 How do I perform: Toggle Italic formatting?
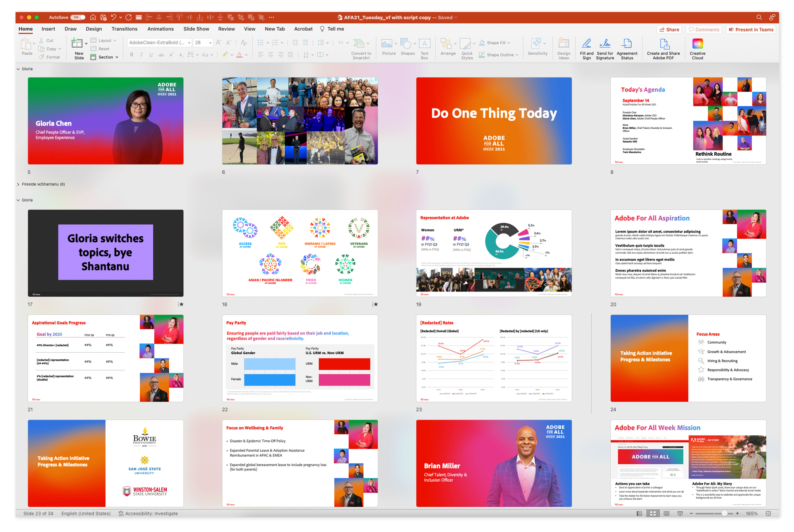[141, 55]
